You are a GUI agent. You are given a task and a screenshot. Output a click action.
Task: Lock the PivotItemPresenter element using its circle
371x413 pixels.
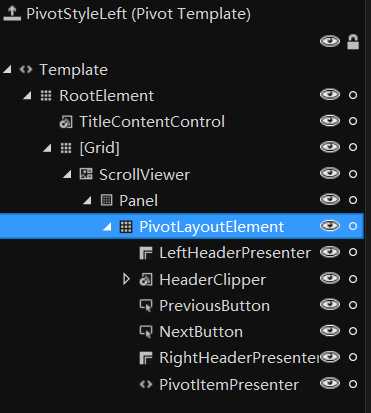pos(353,384)
